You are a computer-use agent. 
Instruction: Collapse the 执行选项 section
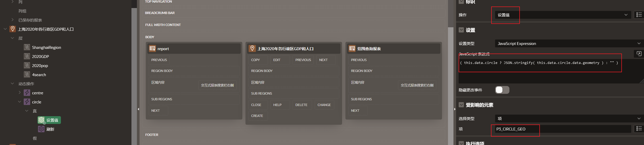click(461, 143)
